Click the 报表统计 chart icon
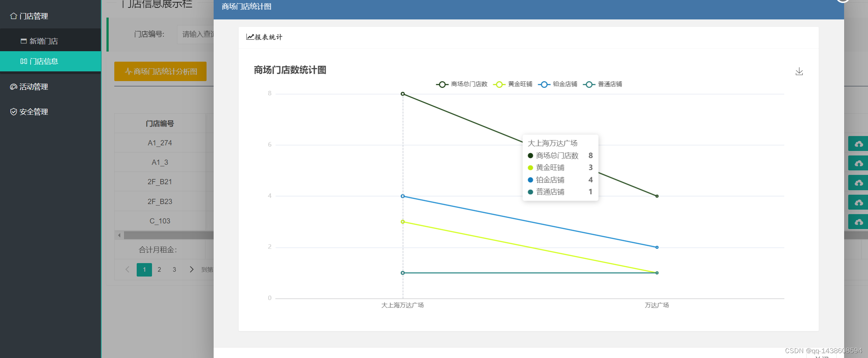The image size is (868, 358). click(x=250, y=37)
